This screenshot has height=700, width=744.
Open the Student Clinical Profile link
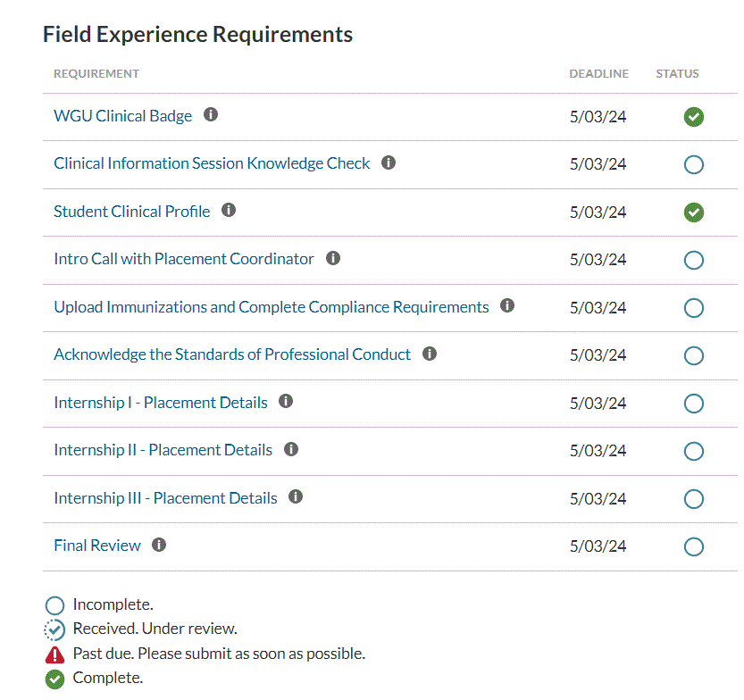tap(131, 212)
